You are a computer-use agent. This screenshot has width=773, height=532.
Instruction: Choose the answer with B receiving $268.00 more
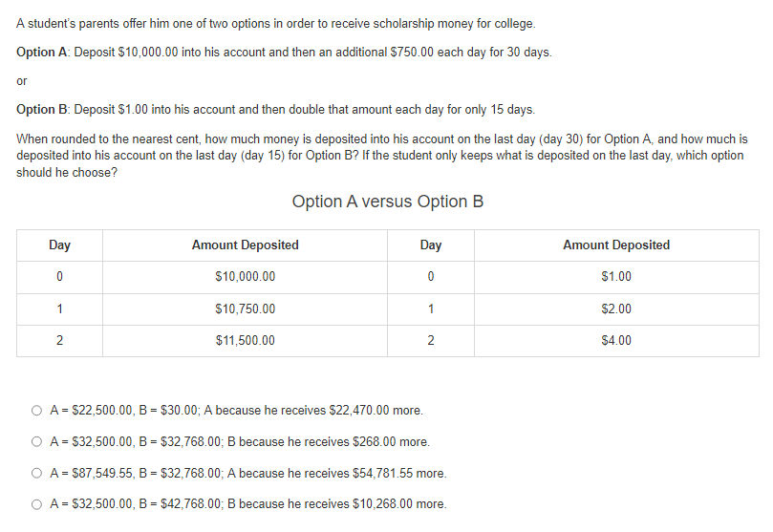pos(37,442)
